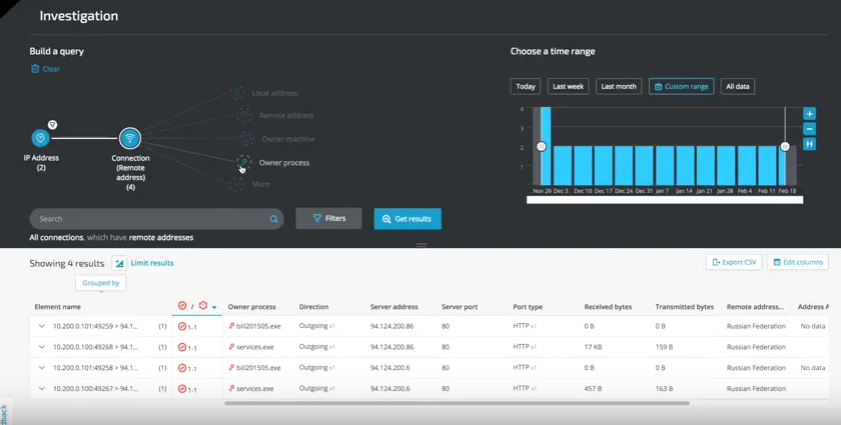Click the filter badge above IP Address node
This screenshot has height=425, width=841.
[x=53, y=125]
